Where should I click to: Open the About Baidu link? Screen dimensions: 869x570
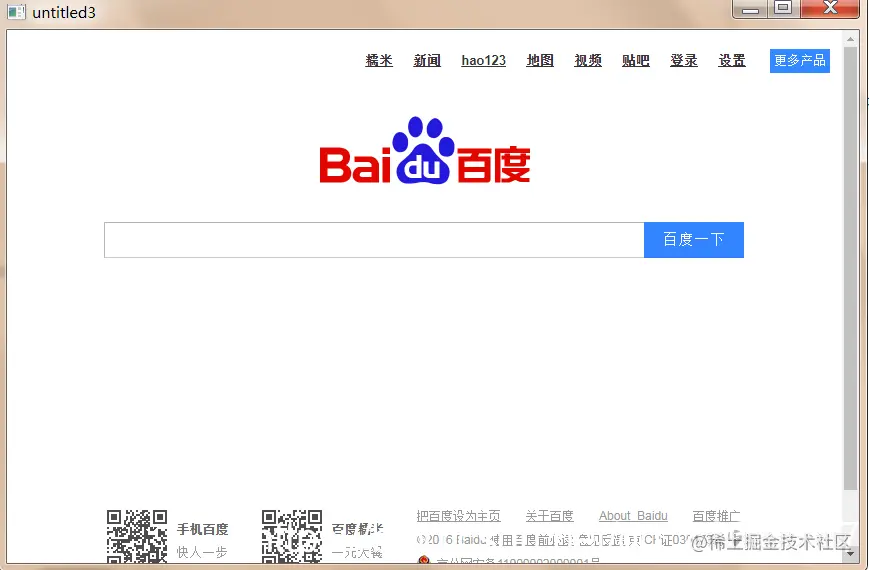pyautogui.click(x=633, y=516)
